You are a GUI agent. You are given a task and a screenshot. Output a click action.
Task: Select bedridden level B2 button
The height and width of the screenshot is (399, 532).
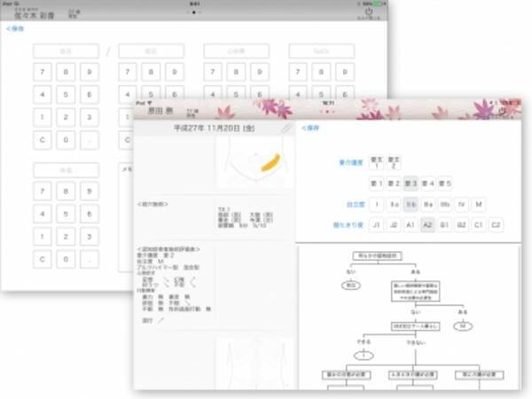(462, 224)
